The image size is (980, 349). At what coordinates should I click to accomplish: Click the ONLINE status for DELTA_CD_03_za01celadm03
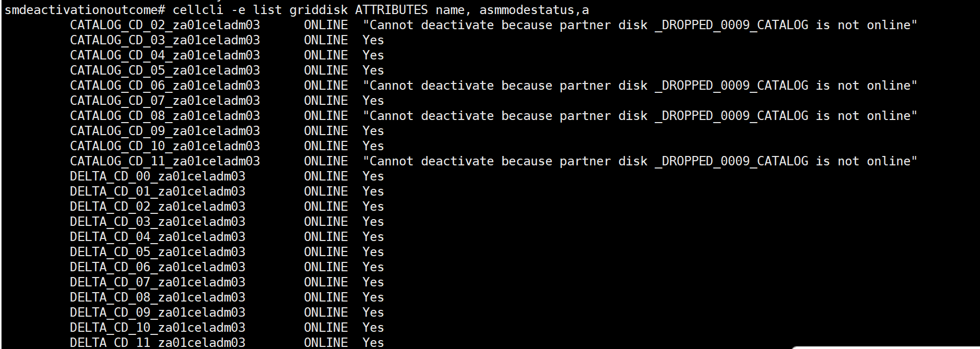326,222
